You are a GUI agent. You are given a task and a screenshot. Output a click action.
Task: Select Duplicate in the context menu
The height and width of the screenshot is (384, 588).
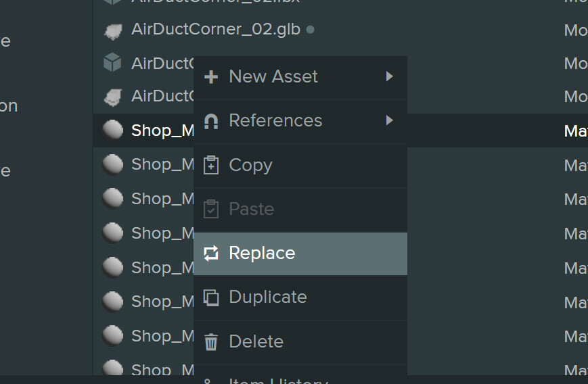[x=267, y=297]
